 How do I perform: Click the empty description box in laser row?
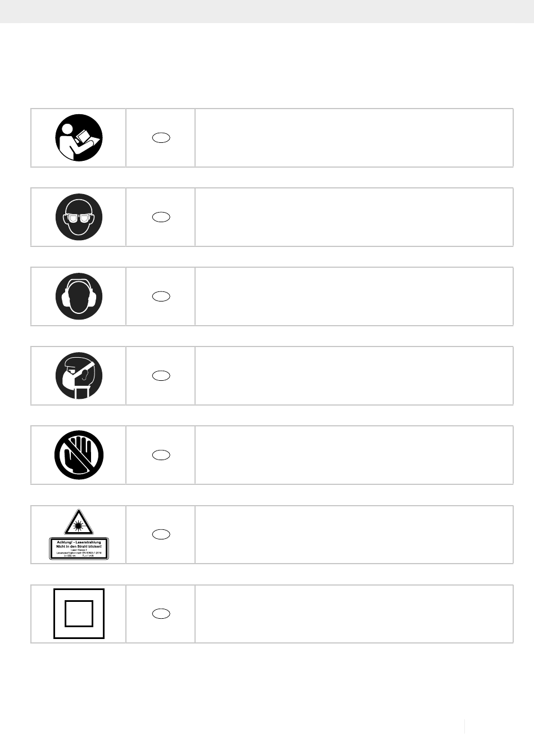coord(354,534)
